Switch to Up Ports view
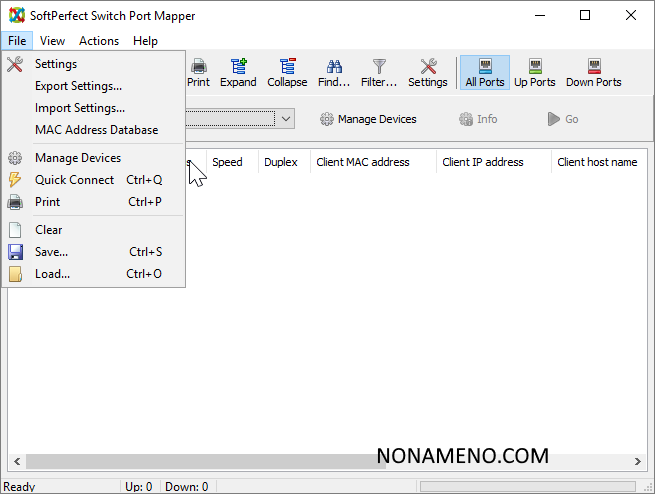 tap(535, 72)
